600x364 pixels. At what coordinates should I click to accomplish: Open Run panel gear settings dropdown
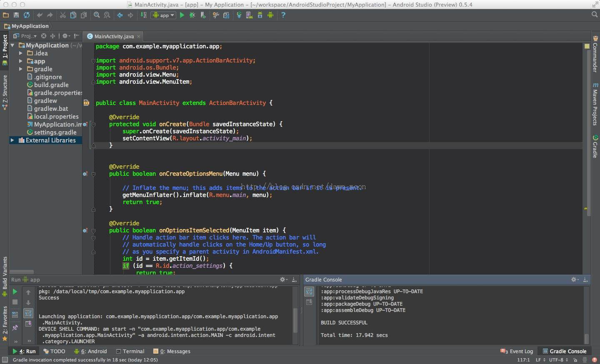[x=284, y=279]
